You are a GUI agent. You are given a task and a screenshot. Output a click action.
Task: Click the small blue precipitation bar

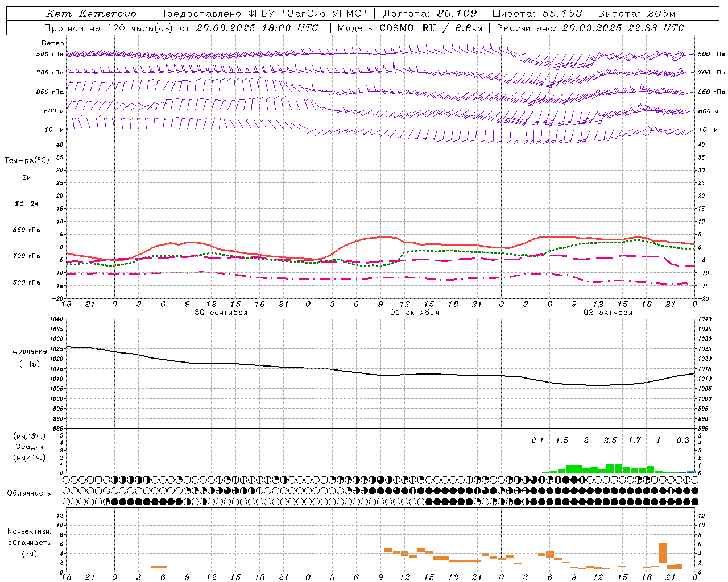click(691, 472)
